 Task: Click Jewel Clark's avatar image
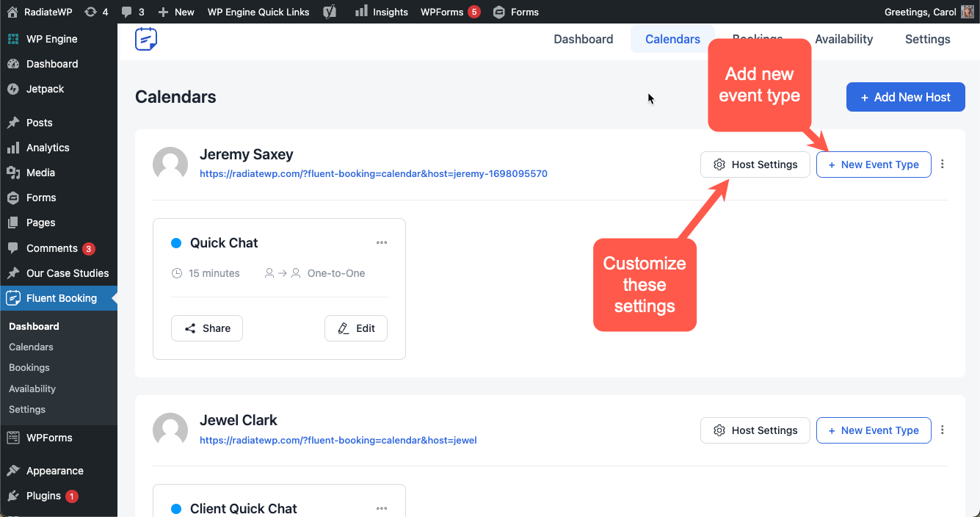click(170, 430)
